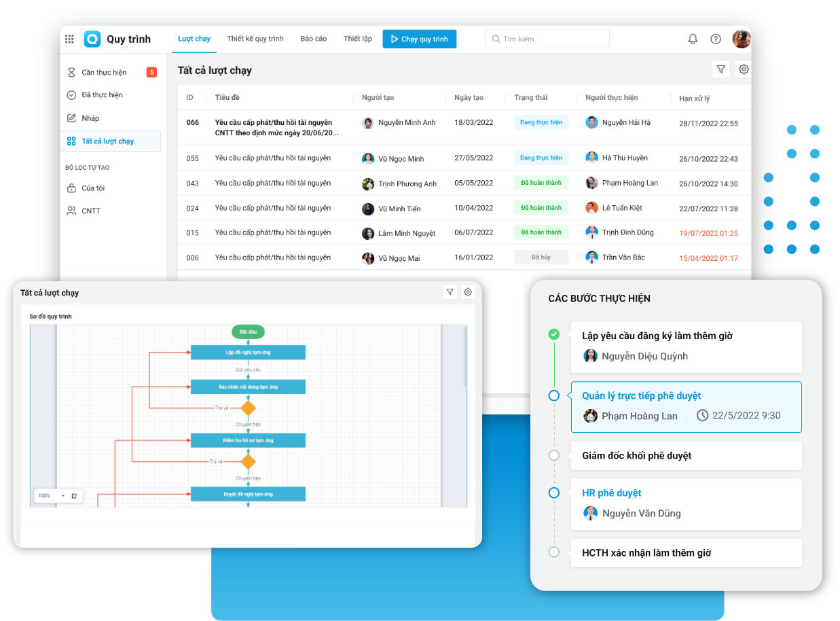Select the 'HR phê duyệt' step circle
The image size is (840, 621).
(554, 493)
